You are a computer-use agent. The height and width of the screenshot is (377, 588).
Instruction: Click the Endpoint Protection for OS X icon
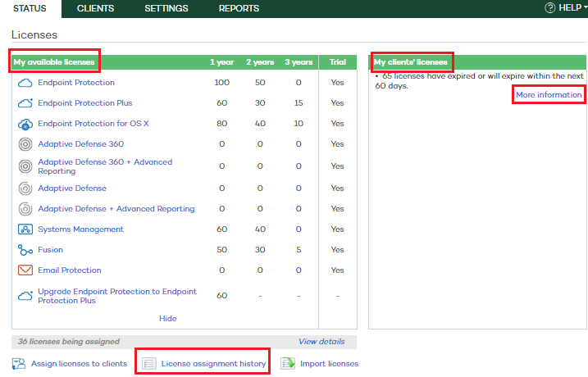(25, 124)
